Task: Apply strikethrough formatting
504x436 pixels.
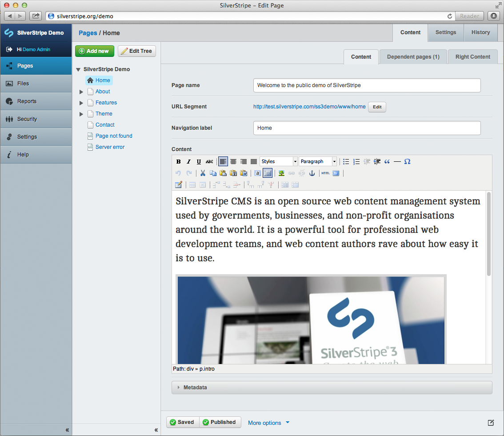Action: point(209,161)
